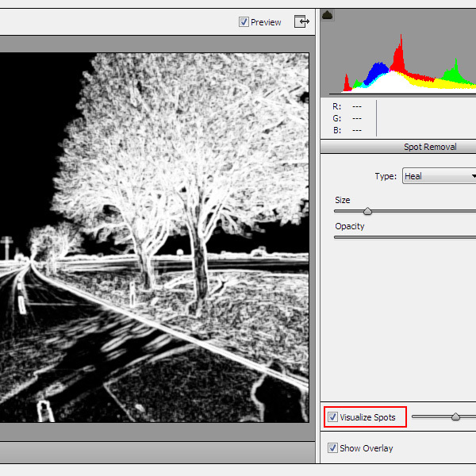Click the shadow clipping warning icon
This screenshot has height=476, width=476.
click(x=327, y=15)
